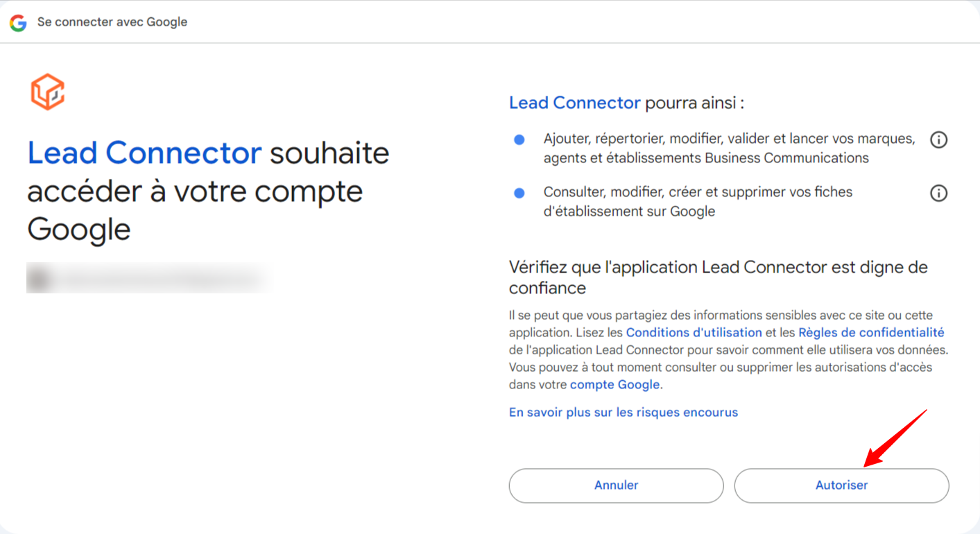Follow the compte Google link

coord(614,384)
